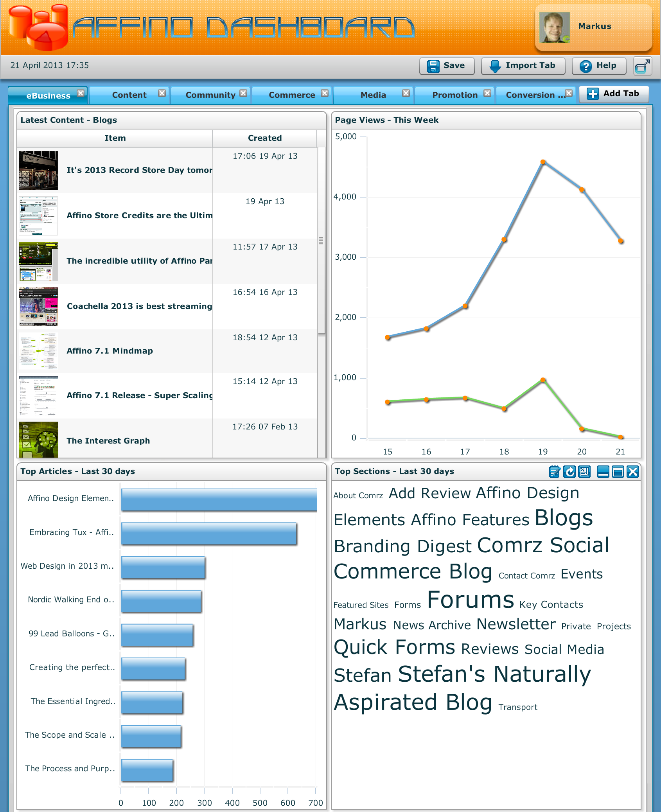Close the Content tab
Viewport: 661px width, 812px height.
coord(162,93)
